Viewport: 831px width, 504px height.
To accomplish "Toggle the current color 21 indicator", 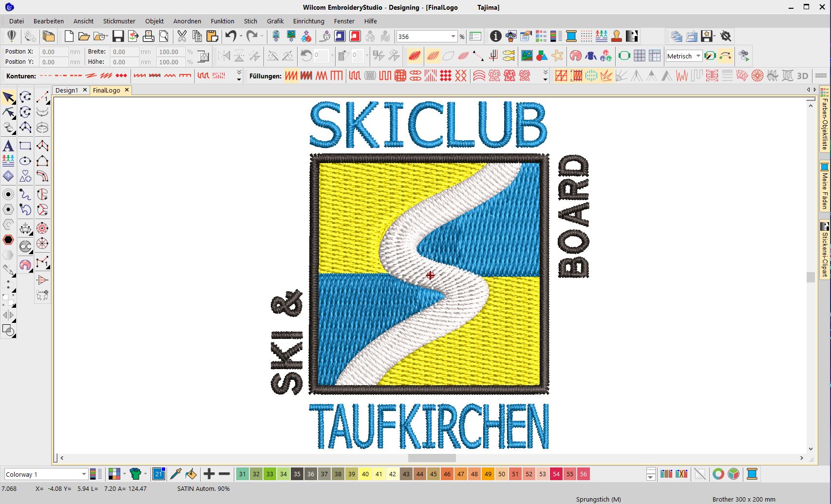I will pos(159,474).
